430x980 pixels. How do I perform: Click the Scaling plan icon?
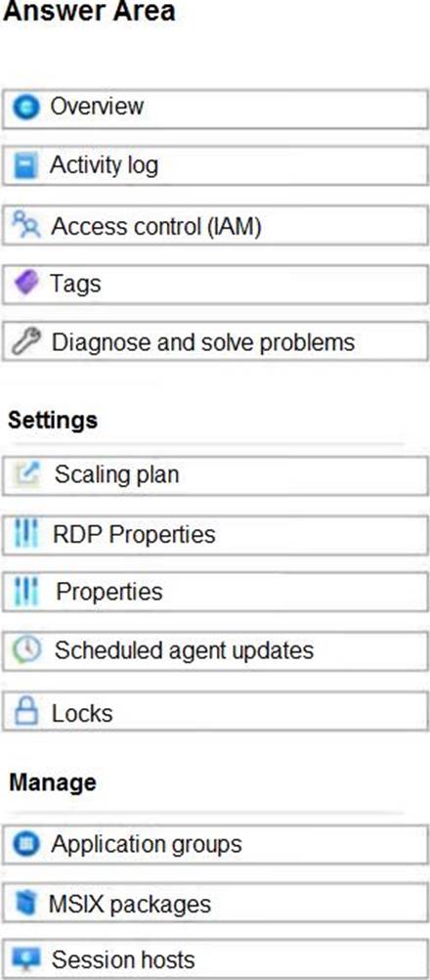26,474
